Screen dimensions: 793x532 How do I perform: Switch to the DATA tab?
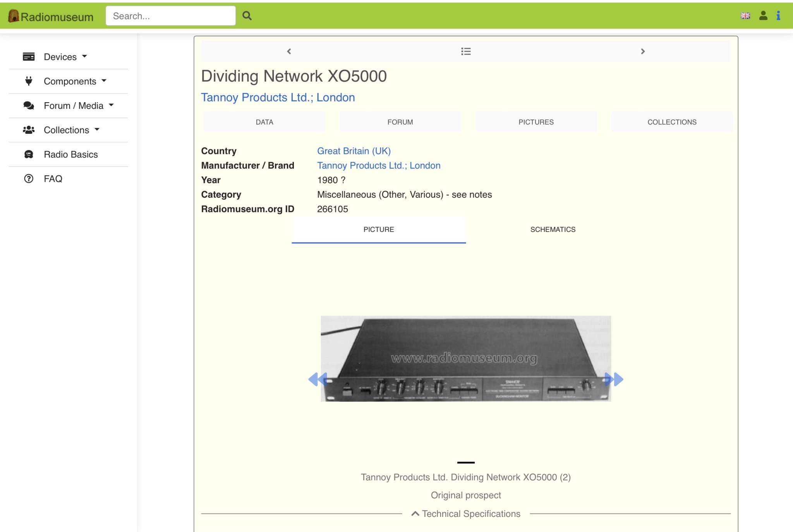click(264, 122)
